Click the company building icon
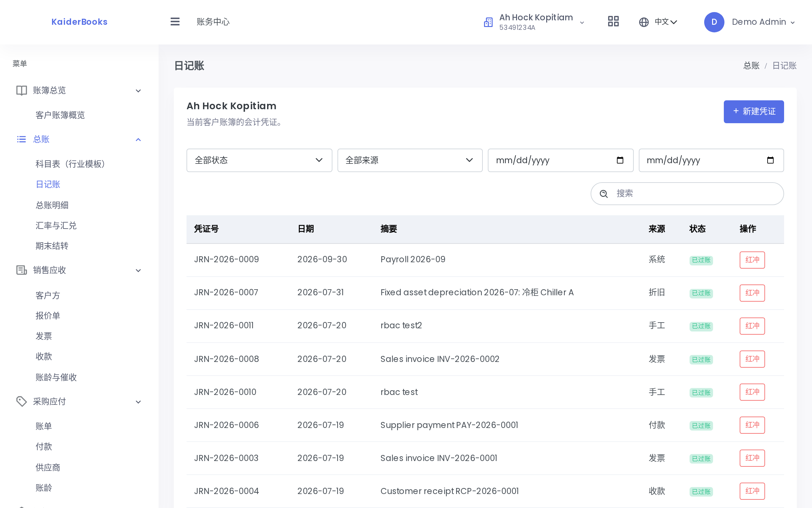 pyautogui.click(x=488, y=22)
